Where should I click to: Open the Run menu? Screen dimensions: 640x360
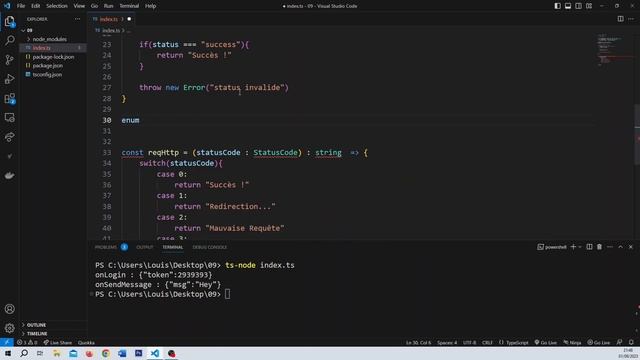point(108,6)
